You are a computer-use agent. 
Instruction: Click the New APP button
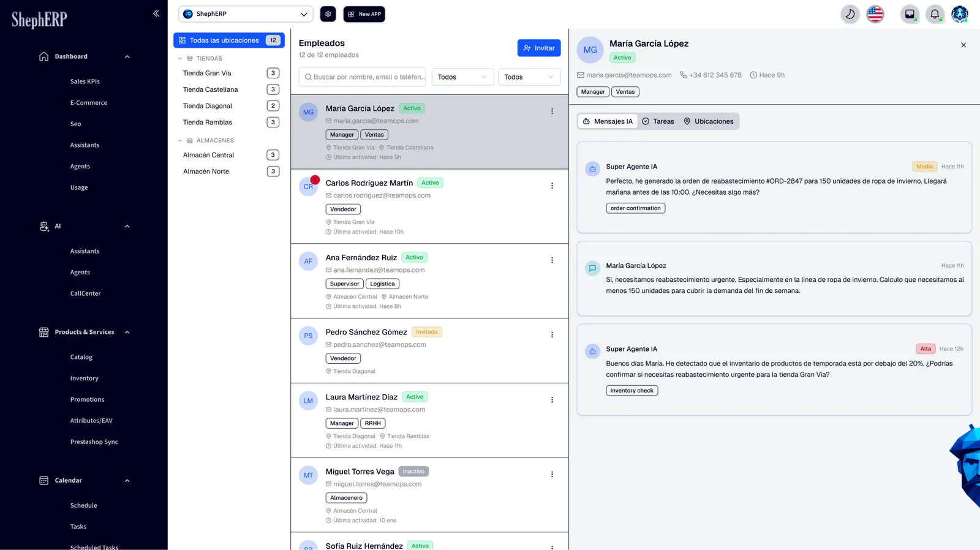click(364, 14)
